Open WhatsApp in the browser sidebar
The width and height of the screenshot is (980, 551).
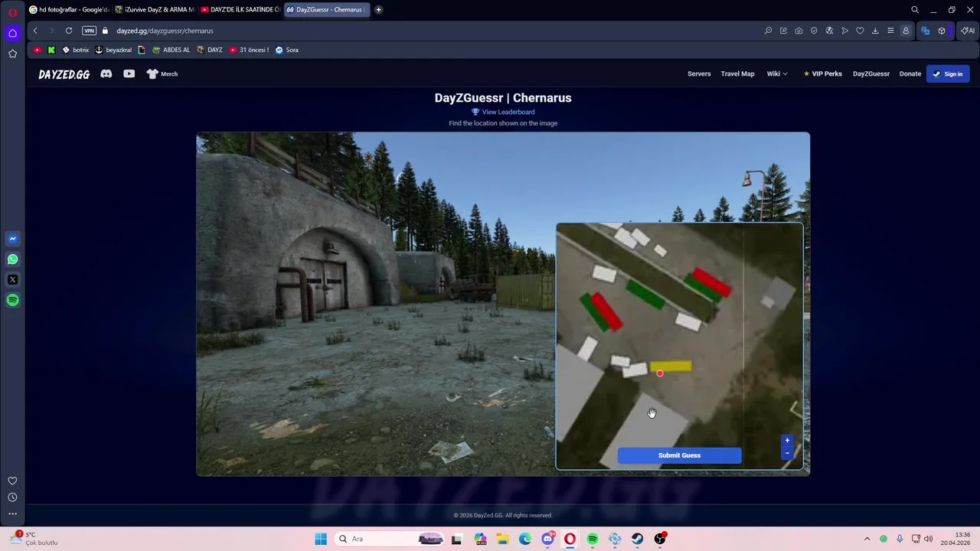[x=12, y=259]
